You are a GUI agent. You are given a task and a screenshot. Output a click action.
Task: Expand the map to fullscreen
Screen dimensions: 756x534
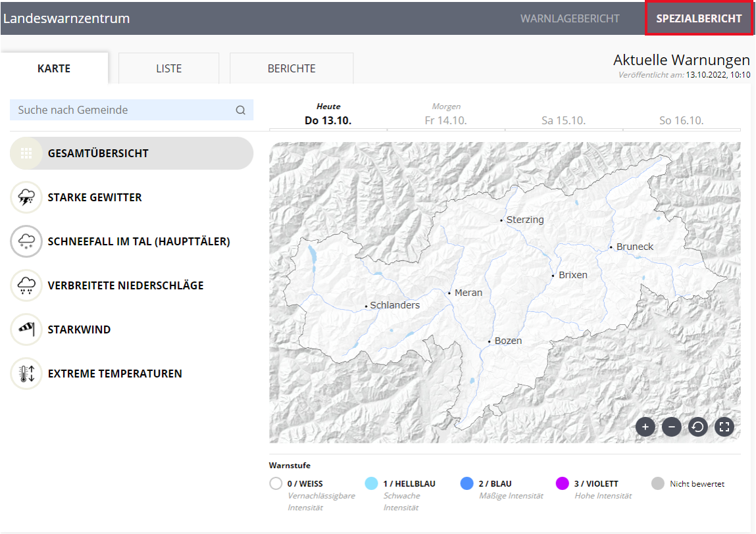coord(724,427)
